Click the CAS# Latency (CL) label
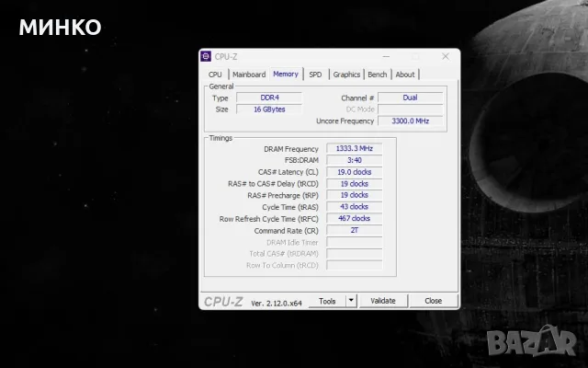The image size is (588, 368). click(x=288, y=172)
